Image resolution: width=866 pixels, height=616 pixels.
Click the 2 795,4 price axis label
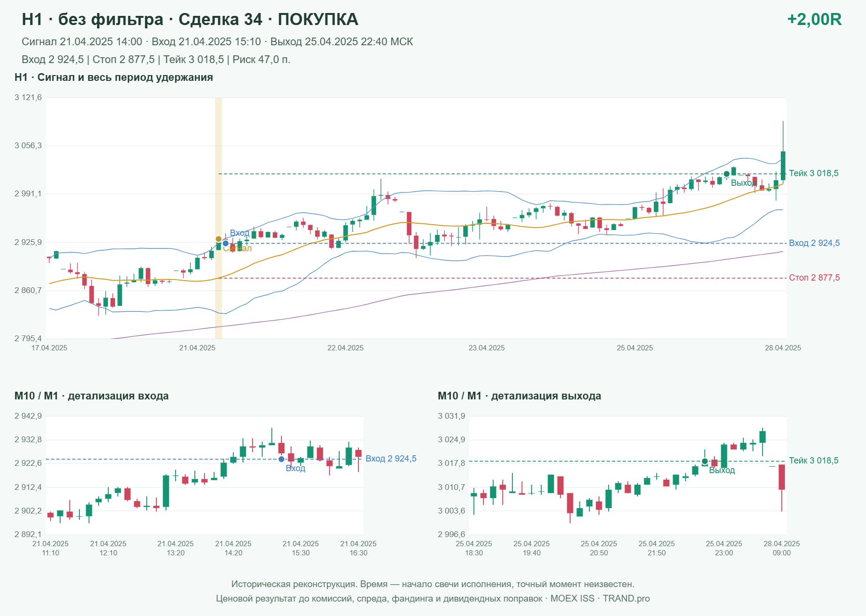(28, 338)
